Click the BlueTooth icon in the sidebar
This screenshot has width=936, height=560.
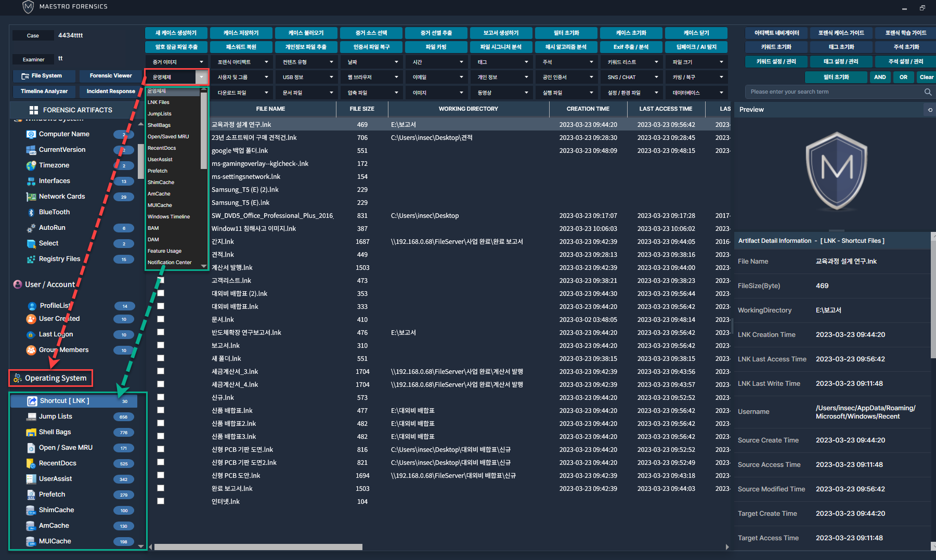[31, 212]
